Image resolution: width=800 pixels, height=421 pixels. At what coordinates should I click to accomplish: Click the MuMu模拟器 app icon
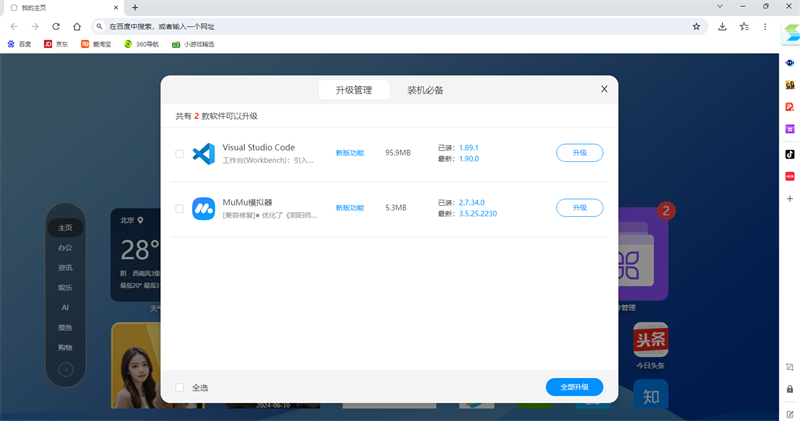click(x=204, y=208)
